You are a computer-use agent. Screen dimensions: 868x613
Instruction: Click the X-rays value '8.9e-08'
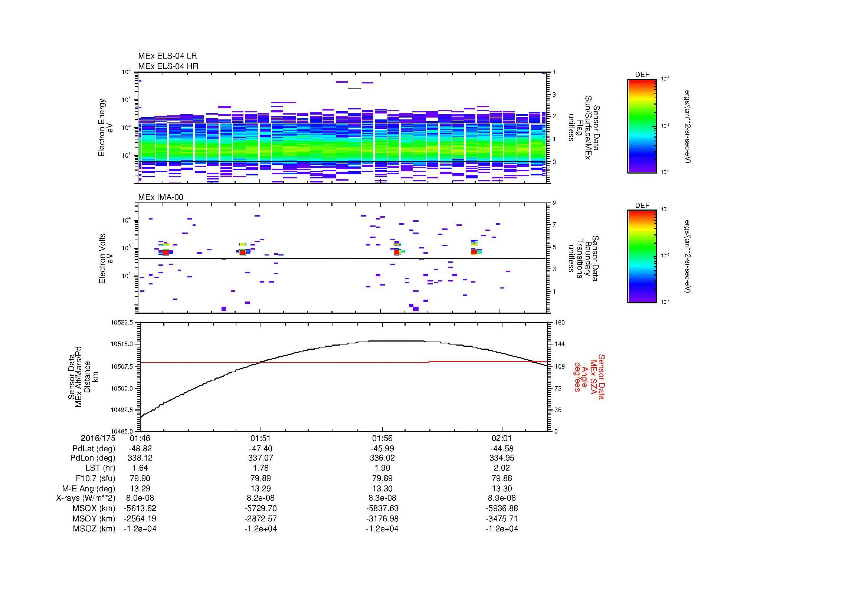(502, 498)
